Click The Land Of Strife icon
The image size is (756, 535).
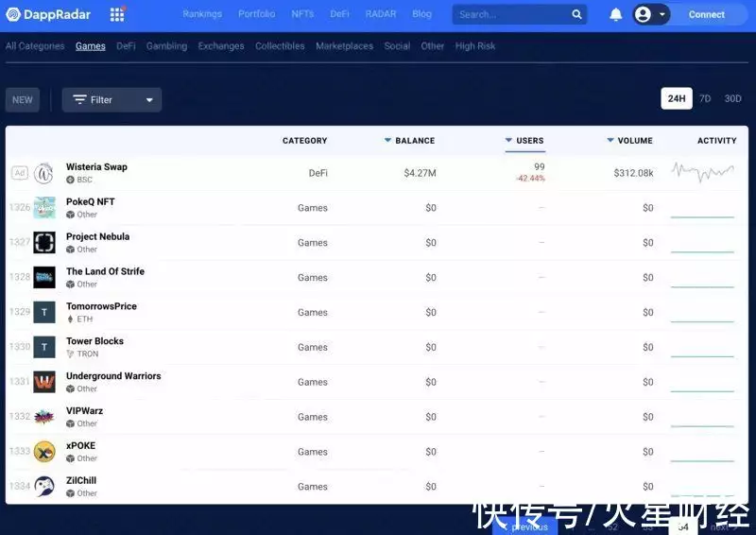(x=44, y=277)
